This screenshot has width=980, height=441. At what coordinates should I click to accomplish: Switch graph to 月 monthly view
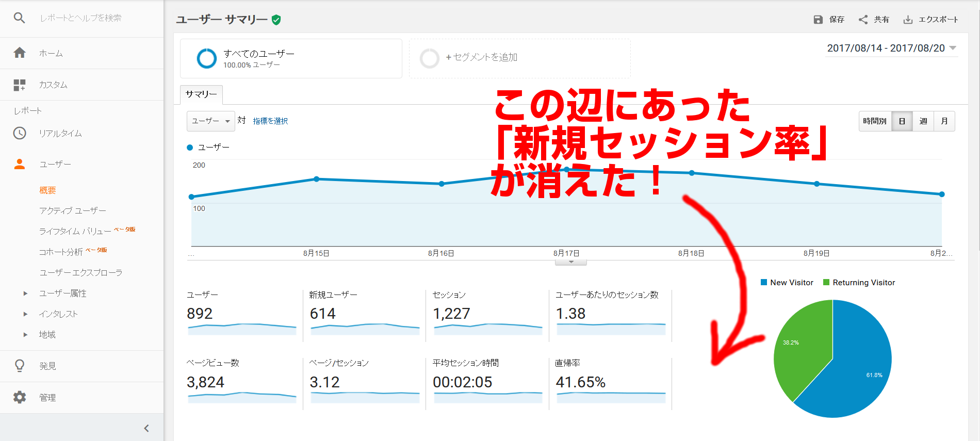[x=944, y=121]
